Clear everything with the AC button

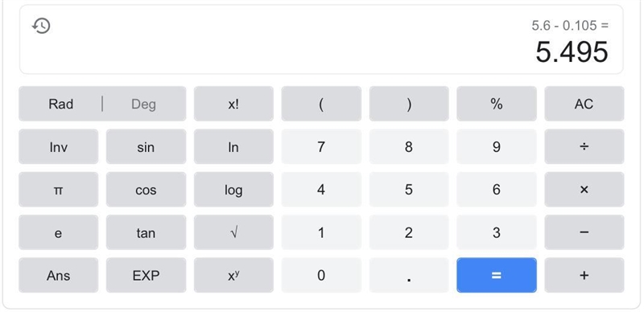[584, 104]
